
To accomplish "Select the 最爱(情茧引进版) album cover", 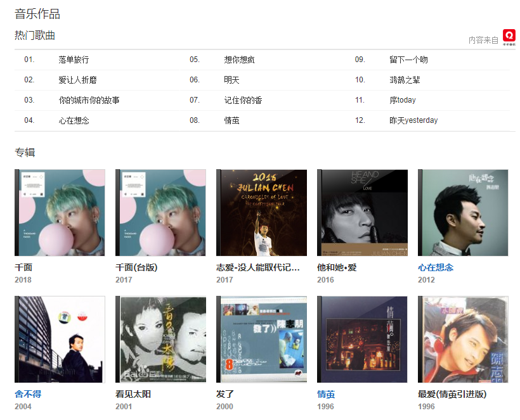I will tap(463, 340).
